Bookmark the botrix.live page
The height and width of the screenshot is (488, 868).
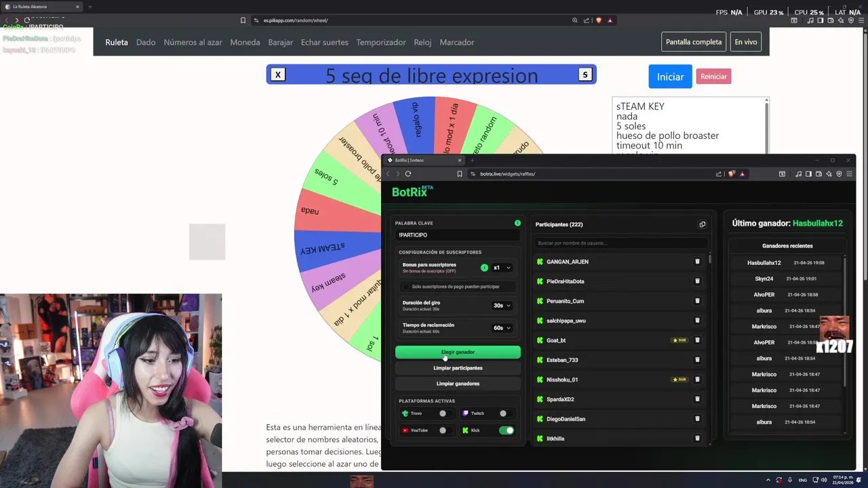click(459, 174)
